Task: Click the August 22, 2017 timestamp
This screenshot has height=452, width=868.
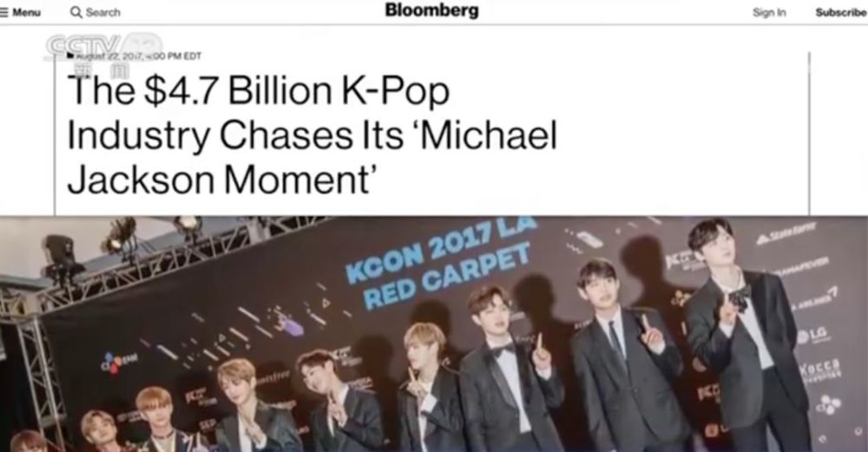Action: 138,56
